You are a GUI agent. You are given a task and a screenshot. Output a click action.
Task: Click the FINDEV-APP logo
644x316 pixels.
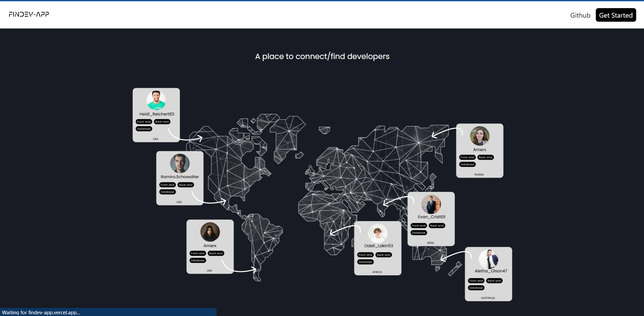click(x=29, y=14)
